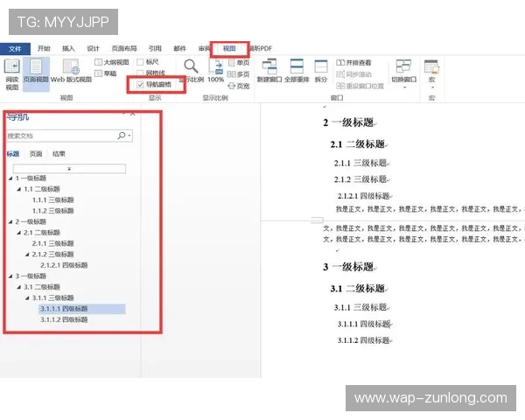Select the 结果 results tab in navigation
Image resolution: width=525 pixels, height=420 pixels.
point(59,154)
